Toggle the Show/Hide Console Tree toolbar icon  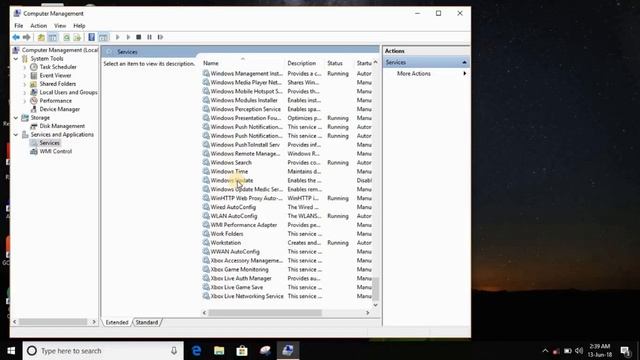click(53, 37)
